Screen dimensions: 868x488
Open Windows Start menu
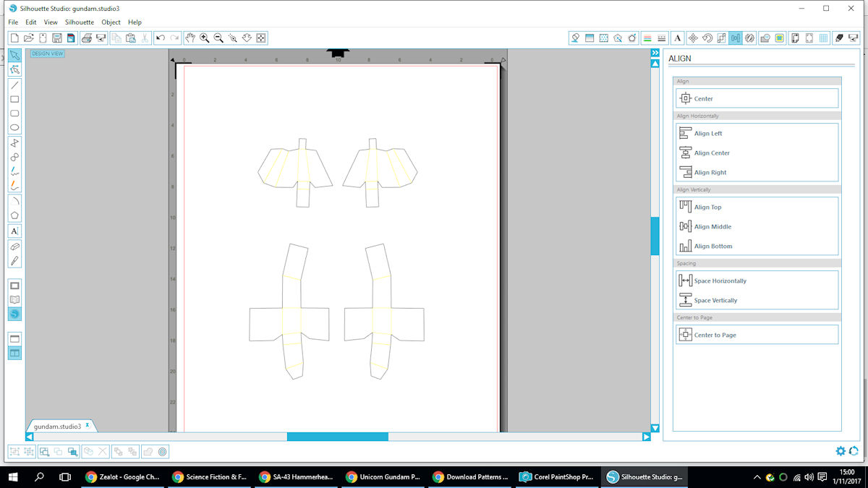pos(13,477)
